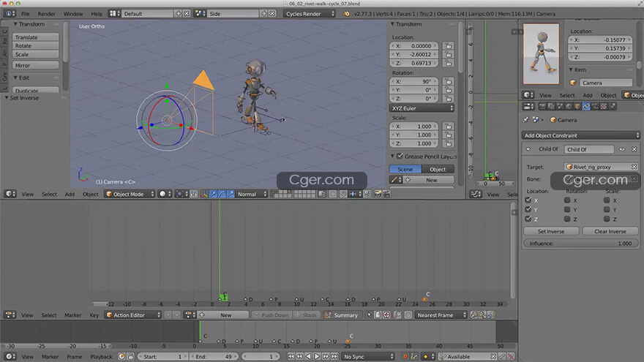644x362 pixels.
Task: Open the Object Mode dropdown
Action: click(x=130, y=194)
